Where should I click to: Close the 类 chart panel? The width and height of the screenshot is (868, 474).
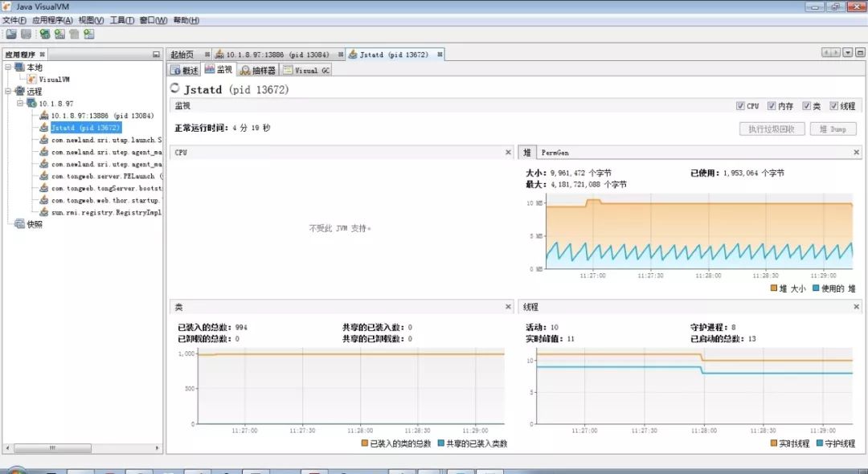point(508,306)
